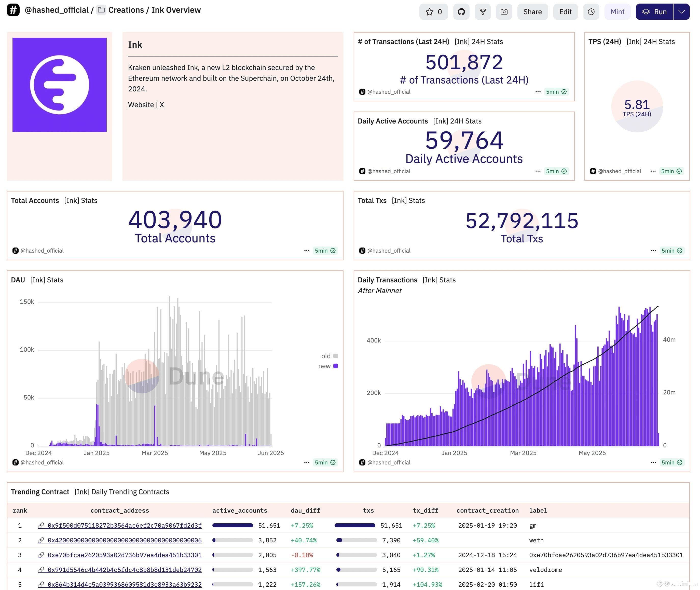Click the Creations folder icon
This screenshot has width=700, height=590.
click(x=101, y=10)
